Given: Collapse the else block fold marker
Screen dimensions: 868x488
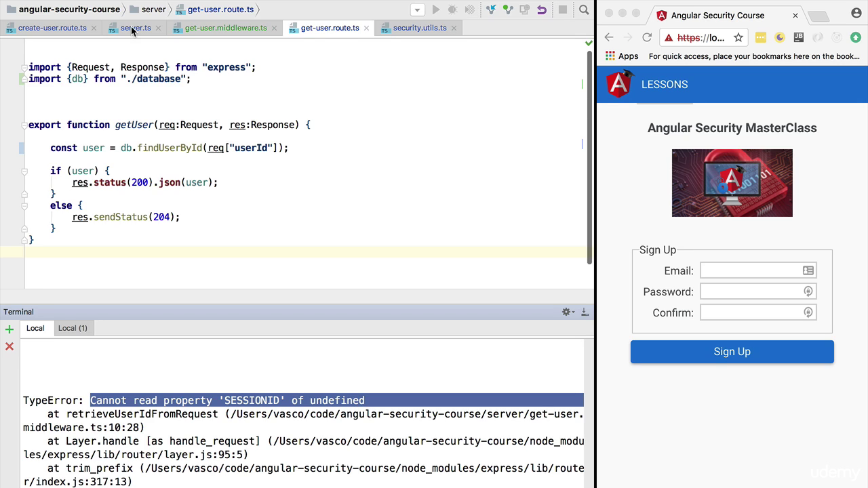Looking at the screenshot, I should click(x=24, y=205).
